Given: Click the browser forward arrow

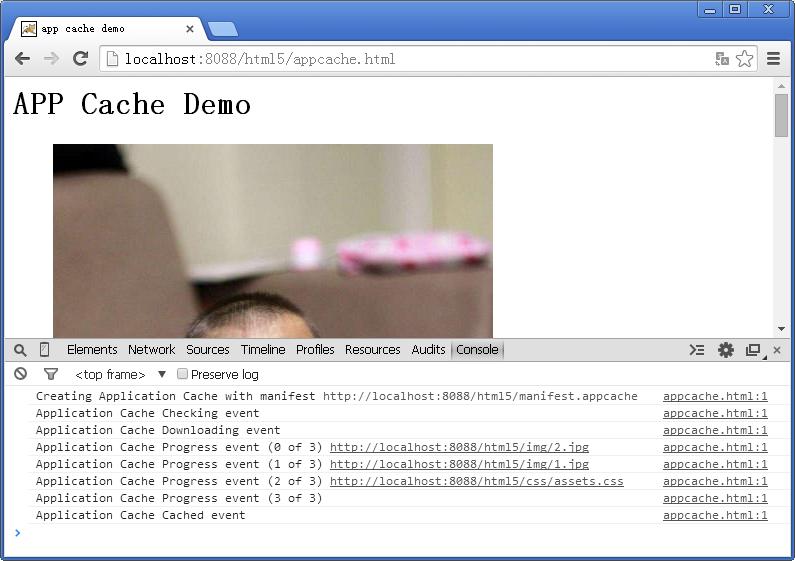Looking at the screenshot, I should tap(51, 59).
